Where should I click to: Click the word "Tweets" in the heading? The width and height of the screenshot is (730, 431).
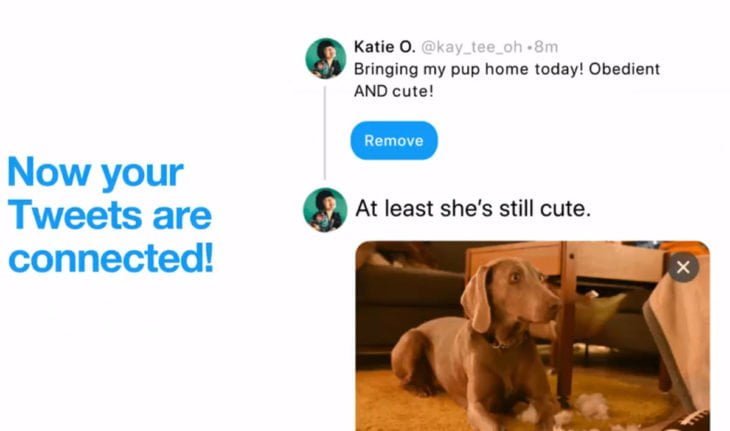74,216
